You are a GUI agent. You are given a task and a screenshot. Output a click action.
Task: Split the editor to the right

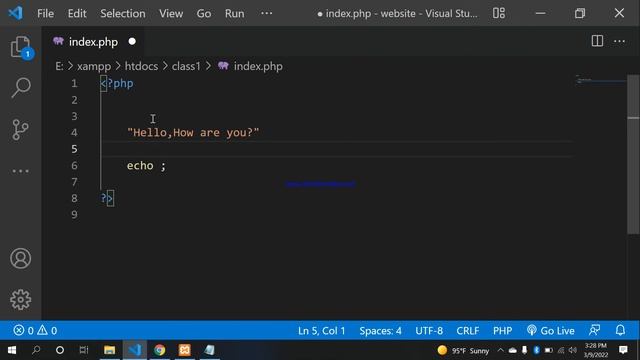pos(597,41)
